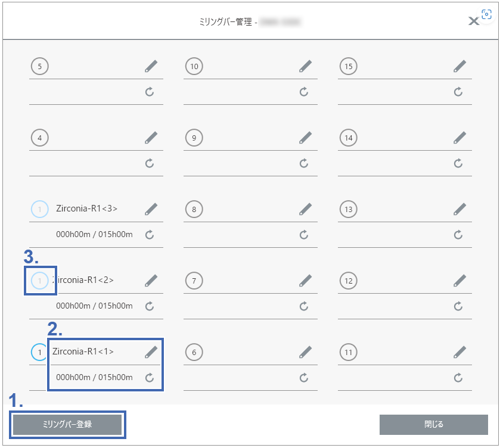
Task: Click the pencil icon for slot 5
Action: pos(151,66)
